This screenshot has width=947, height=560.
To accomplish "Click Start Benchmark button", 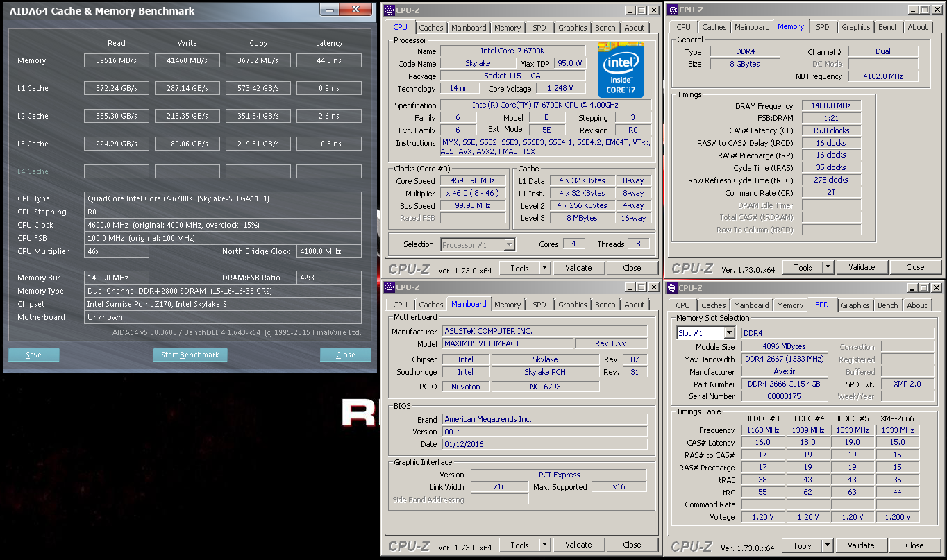I will tap(190, 355).
